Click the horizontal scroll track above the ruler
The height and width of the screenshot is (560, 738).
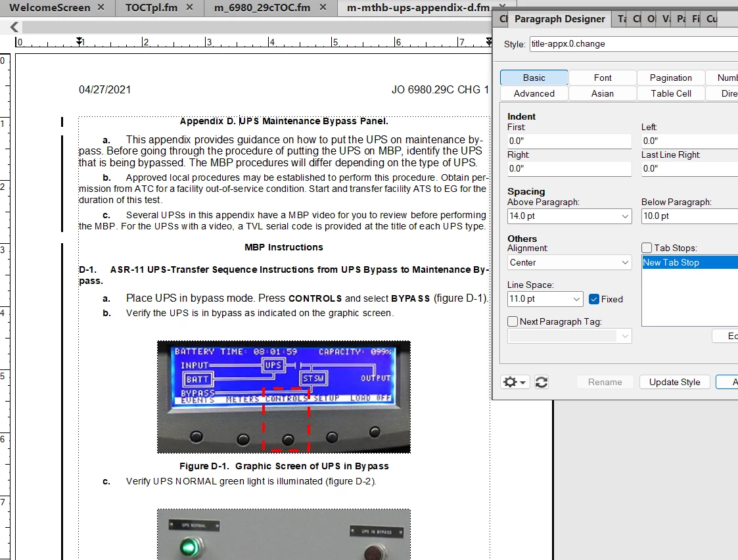tap(256, 28)
